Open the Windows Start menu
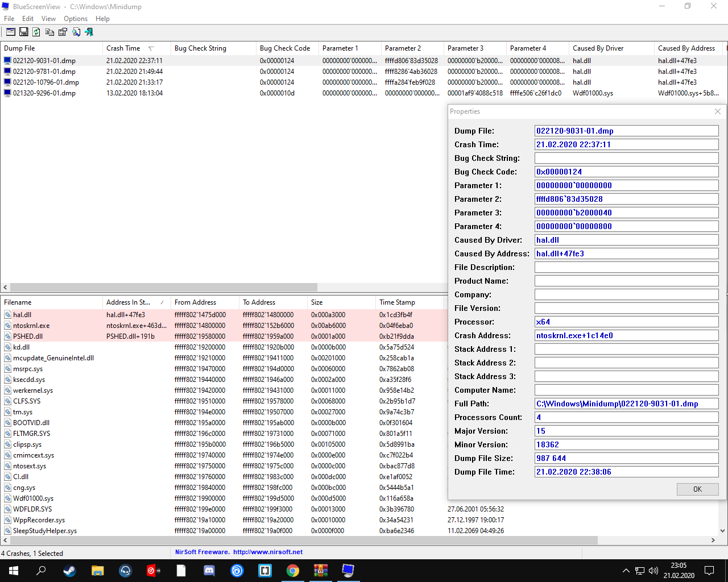 tap(14, 571)
